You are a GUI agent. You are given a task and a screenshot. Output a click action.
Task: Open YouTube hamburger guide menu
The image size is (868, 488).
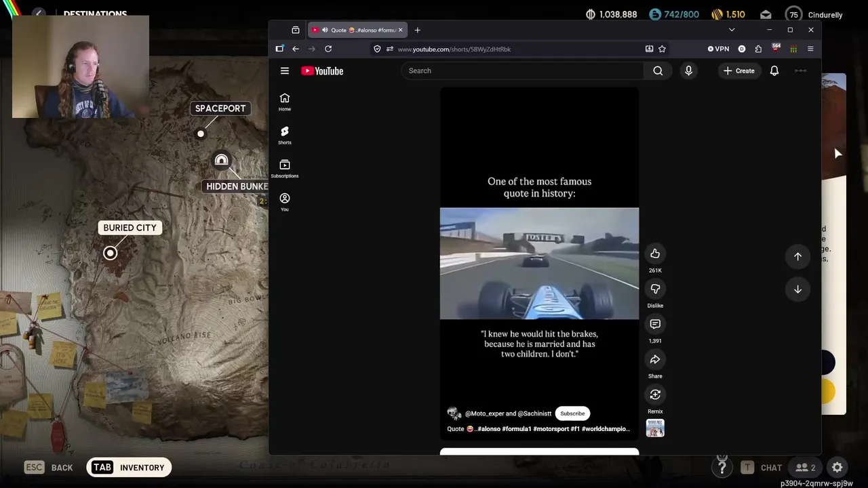coord(285,70)
